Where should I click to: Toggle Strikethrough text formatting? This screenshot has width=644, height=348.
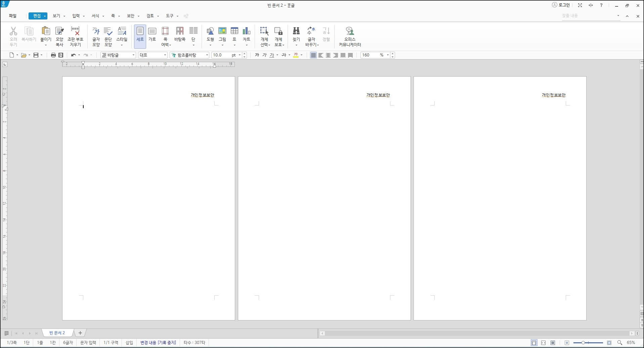coord(284,55)
